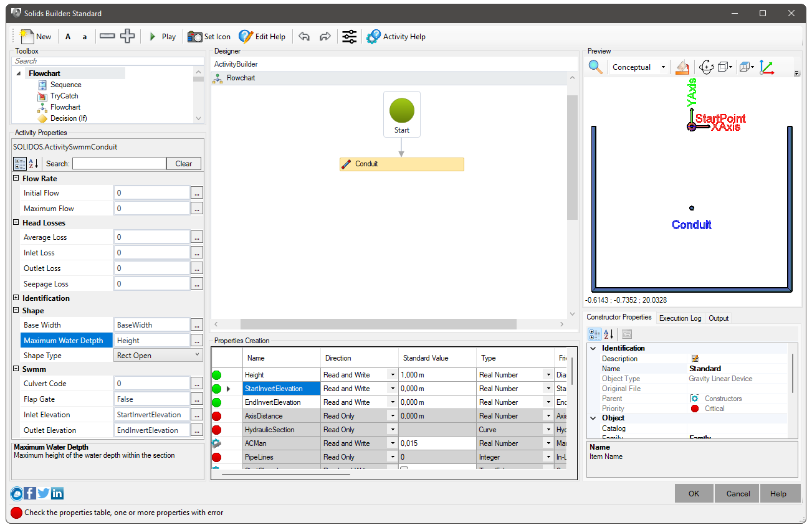
Task: Open the Edit Help tool
Action: point(262,37)
